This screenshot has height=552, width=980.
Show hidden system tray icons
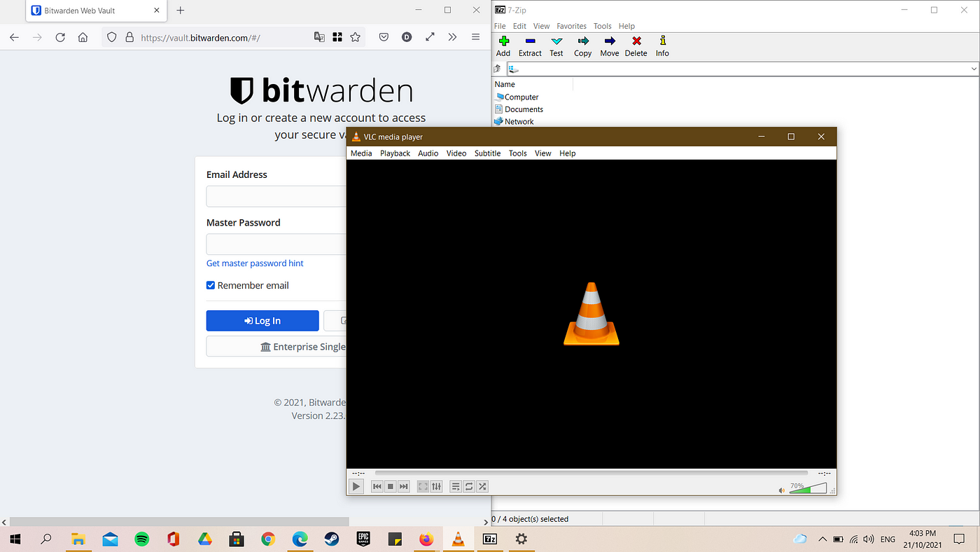point(822,539)
